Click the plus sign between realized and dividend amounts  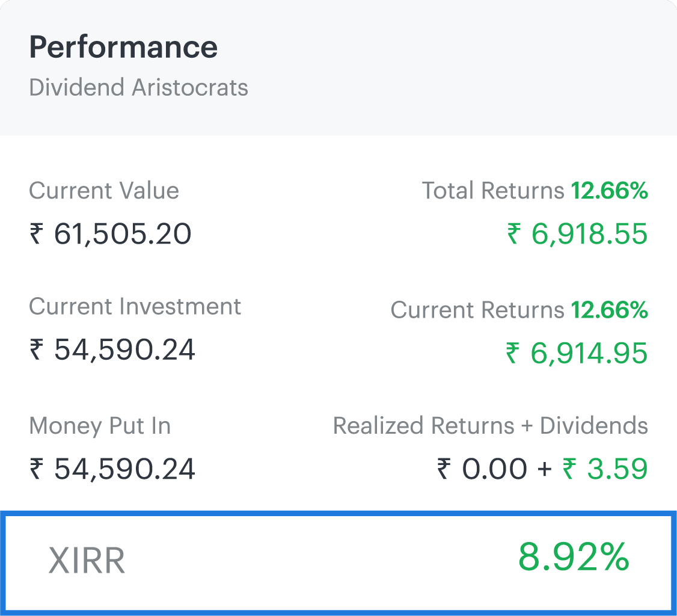pos(545,470)
